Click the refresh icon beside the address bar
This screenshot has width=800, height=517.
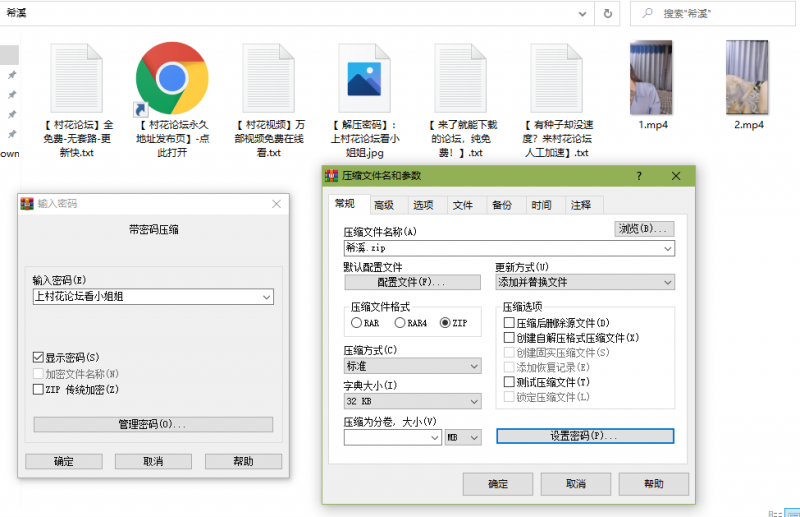point(606,13)
